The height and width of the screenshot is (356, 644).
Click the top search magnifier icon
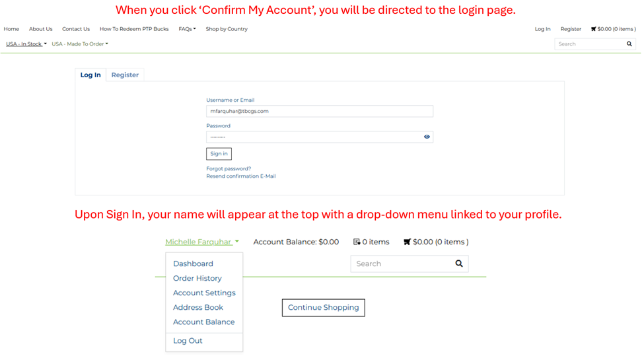coord(629,44)
